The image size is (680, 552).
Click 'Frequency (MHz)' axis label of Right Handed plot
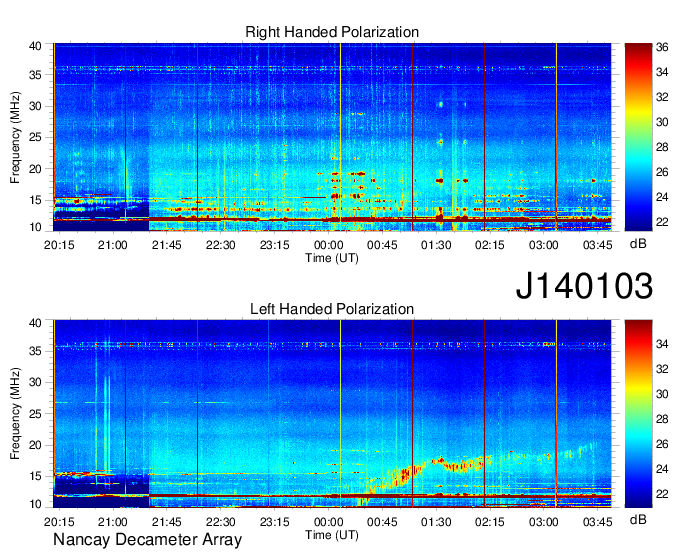(15, 137)
